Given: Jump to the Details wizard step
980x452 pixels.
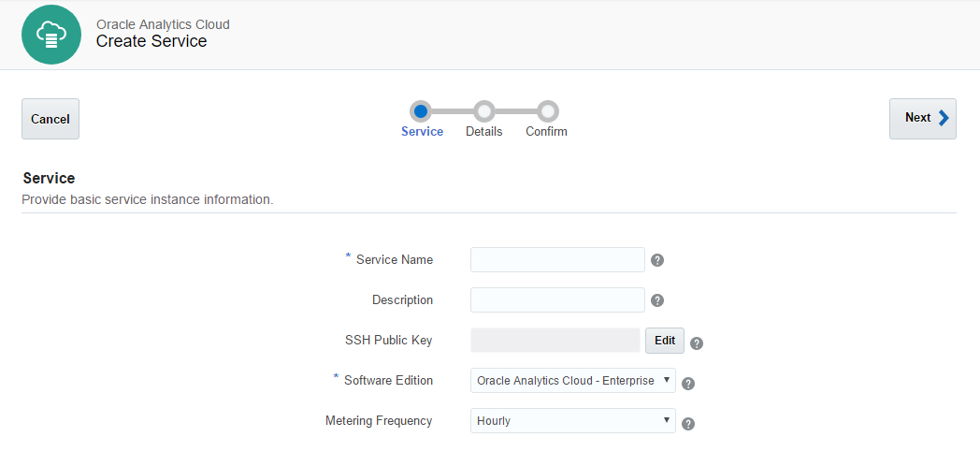Looking at the screenshot, I should [x=484, y=112].
